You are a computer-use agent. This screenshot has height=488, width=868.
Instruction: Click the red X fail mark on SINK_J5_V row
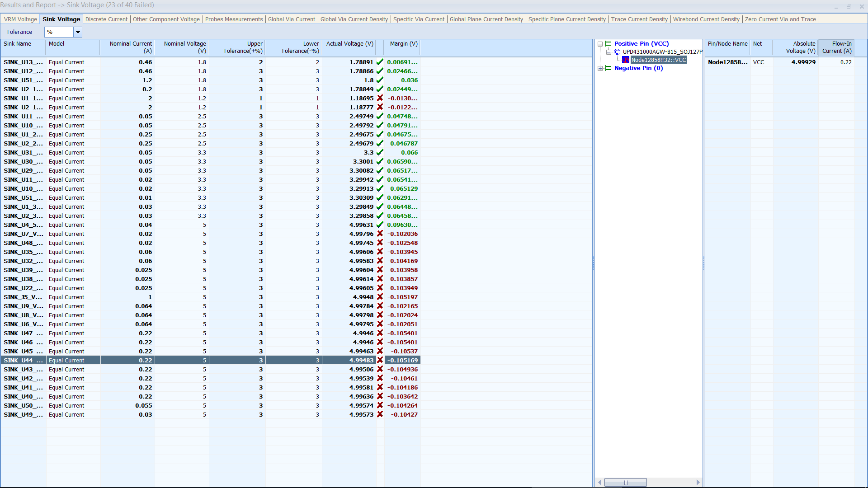click(x=380, y=297)
